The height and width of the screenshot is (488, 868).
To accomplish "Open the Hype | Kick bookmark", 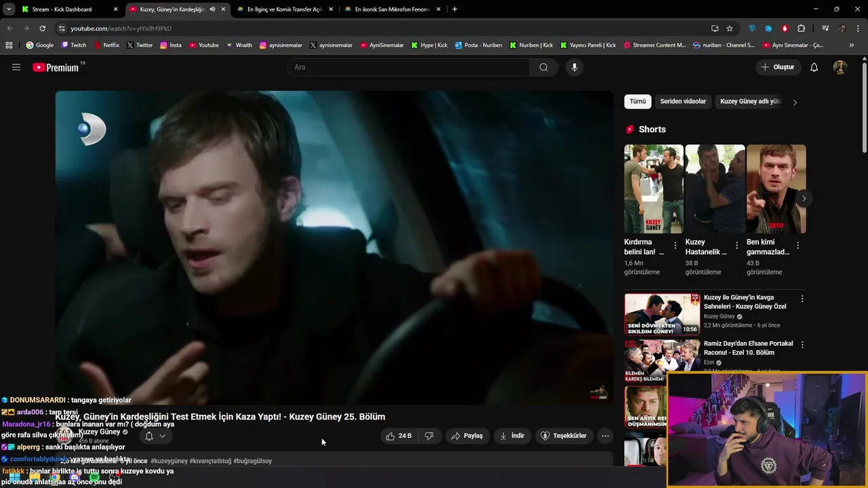I will (429, 45).
